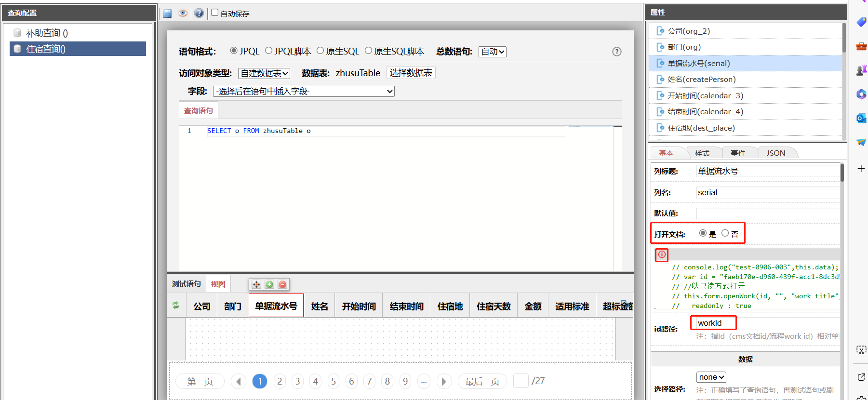
Task: Open the 总数语句 自动 dropdown
Action: tap(492, 52)
